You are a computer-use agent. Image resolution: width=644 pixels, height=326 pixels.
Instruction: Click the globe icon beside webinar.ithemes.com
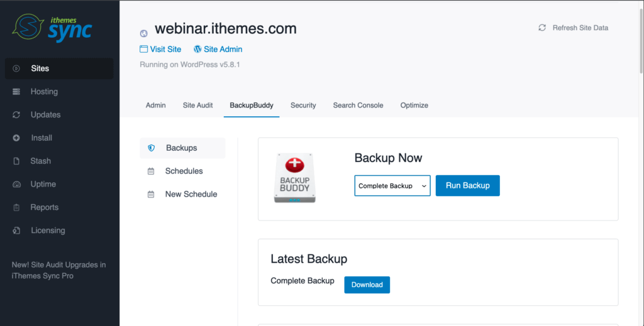click(144, 34)
